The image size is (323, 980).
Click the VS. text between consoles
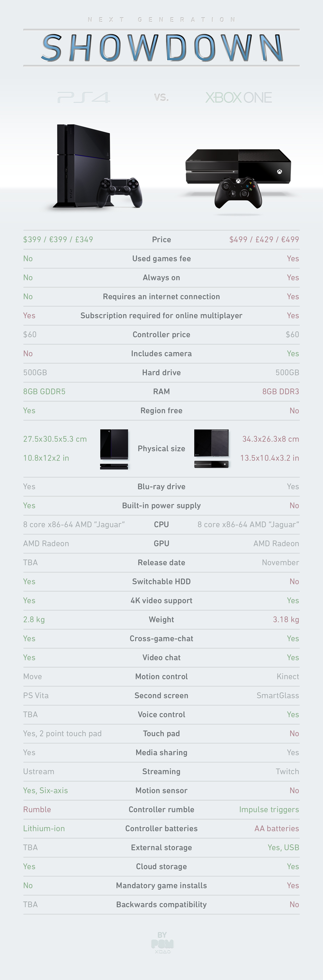[x=161, y=98]
